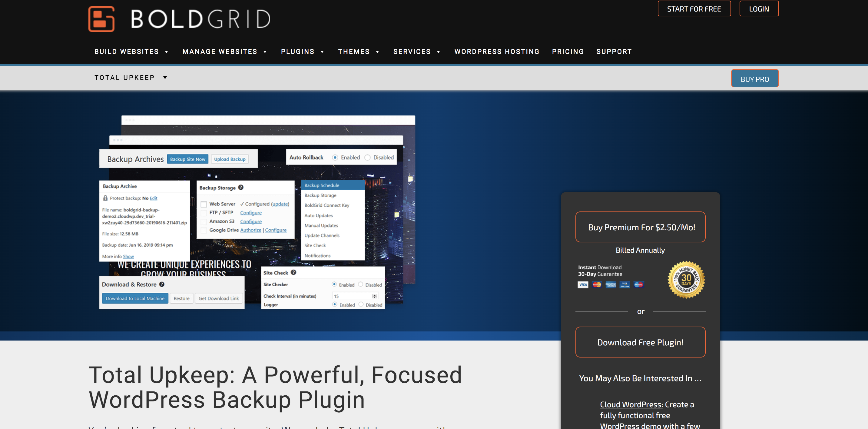
Task: Select the Manage Websites menu item
Action: 224,52
